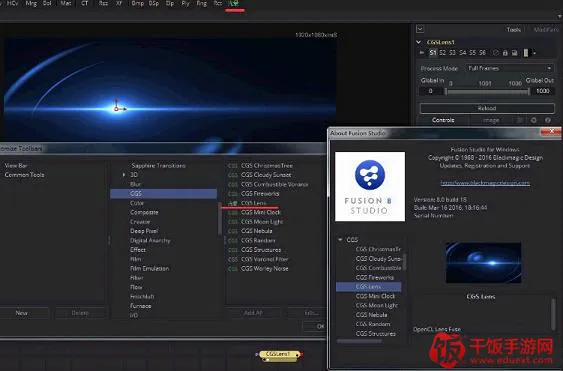Click the Add All button
Screen dimensions: 563x371
tap(253, 313)
